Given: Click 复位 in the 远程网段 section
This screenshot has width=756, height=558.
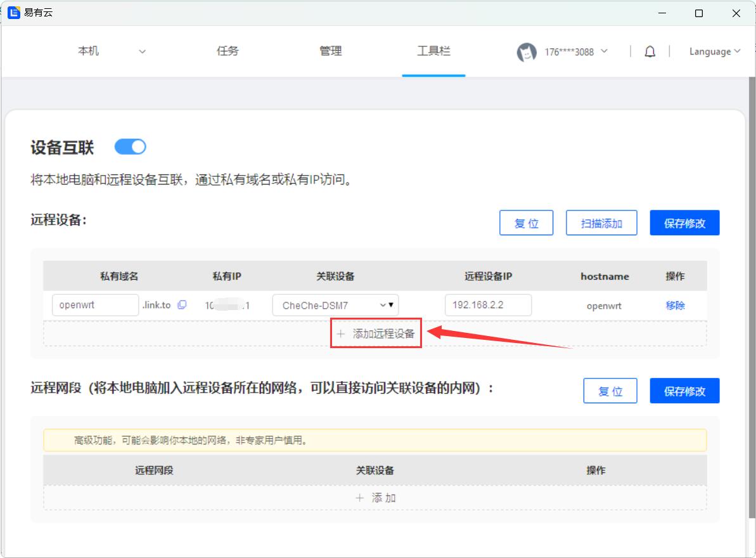Looking at the screenshot, I should pos(610,391).
